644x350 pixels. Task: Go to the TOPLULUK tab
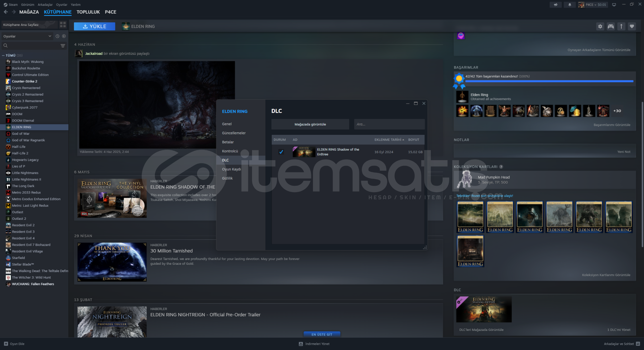pyautogui.click(x=88, y=12)
